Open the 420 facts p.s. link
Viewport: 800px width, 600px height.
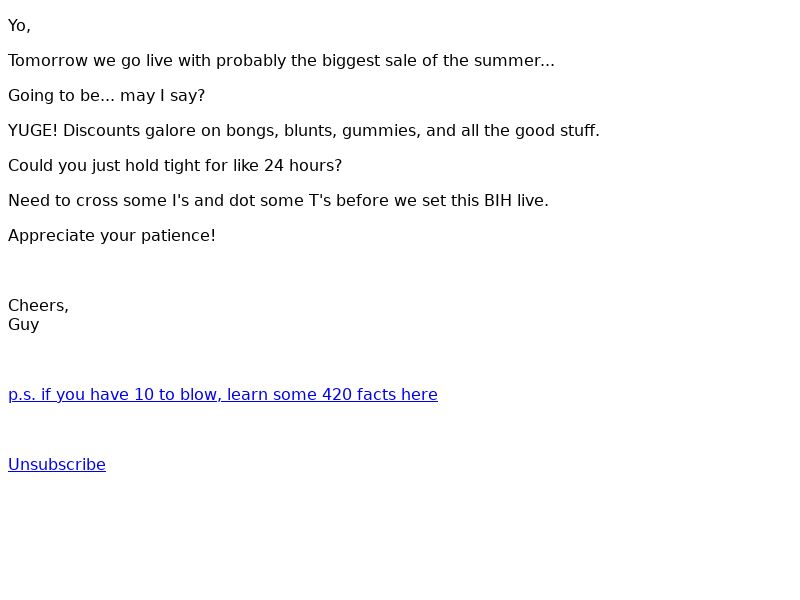coord(223,394)
